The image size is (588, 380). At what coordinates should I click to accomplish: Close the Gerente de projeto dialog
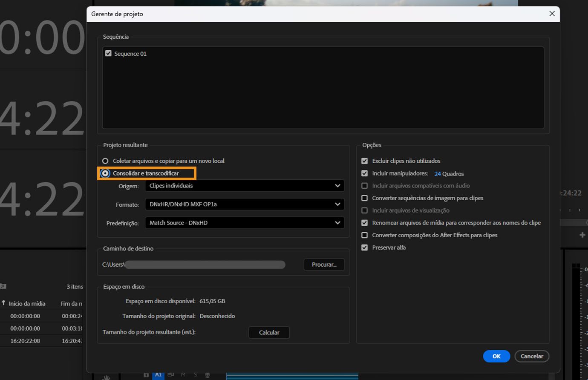[552, 14]
